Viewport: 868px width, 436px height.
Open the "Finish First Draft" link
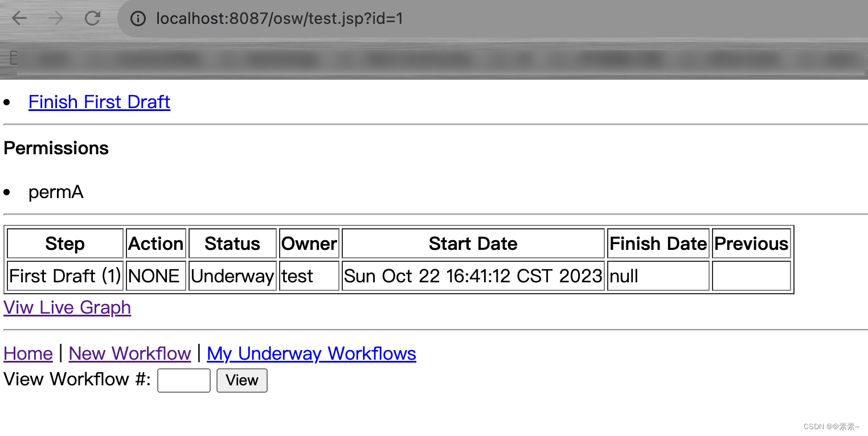[99, 101]
